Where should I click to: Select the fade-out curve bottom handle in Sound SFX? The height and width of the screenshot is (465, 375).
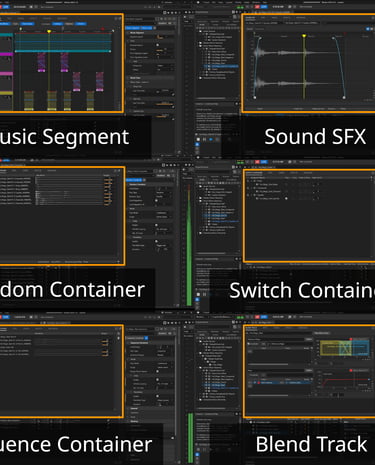tap(344, 97)
